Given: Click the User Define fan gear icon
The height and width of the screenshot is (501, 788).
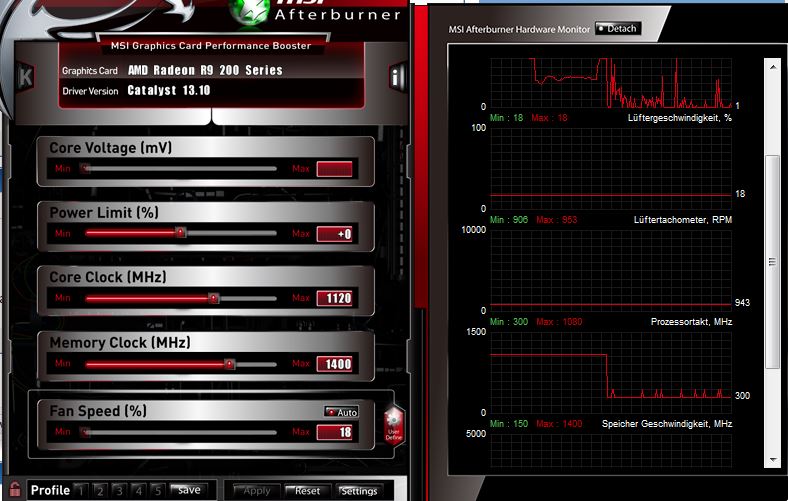Looking at the screenshot, I should click(393, 425).
